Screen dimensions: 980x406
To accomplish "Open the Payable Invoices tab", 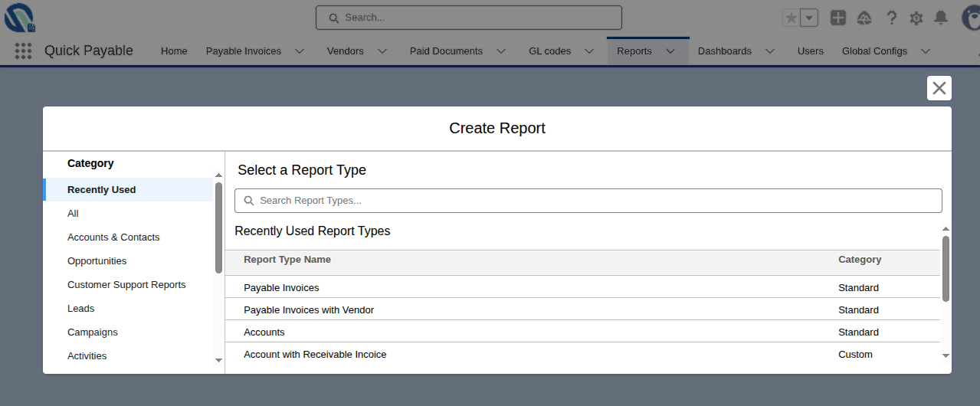I will 244,51.
